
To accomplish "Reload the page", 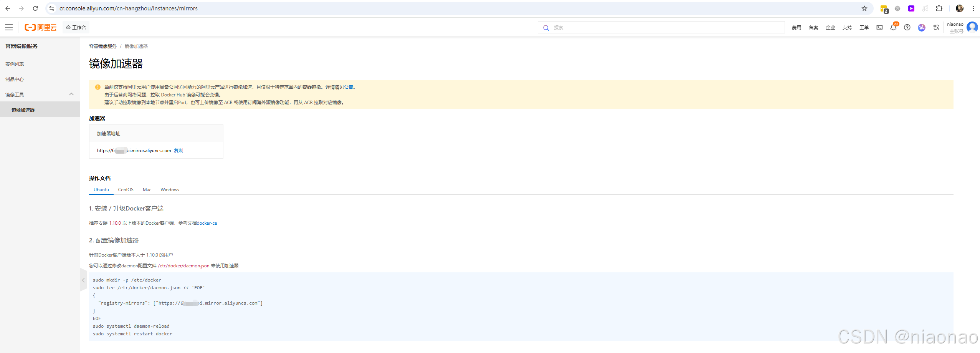I will click(35, 8).
